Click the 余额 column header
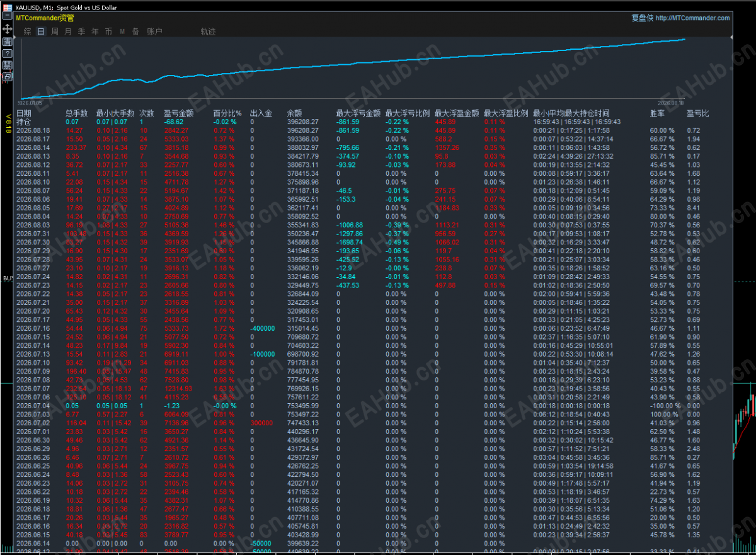756x555 pixels. pyautogui.click(x=294, y=113)
